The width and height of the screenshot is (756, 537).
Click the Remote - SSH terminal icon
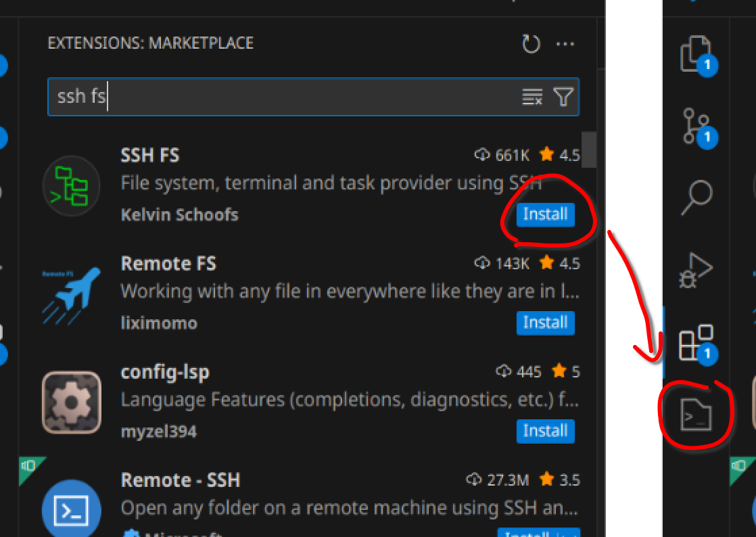(72, 509)
